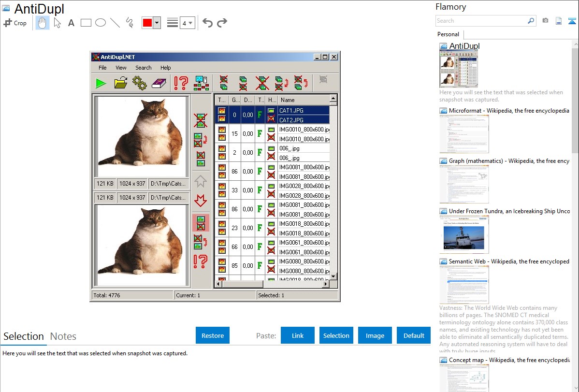
Task: Click the line thickness icon
Action: (173, 23)
